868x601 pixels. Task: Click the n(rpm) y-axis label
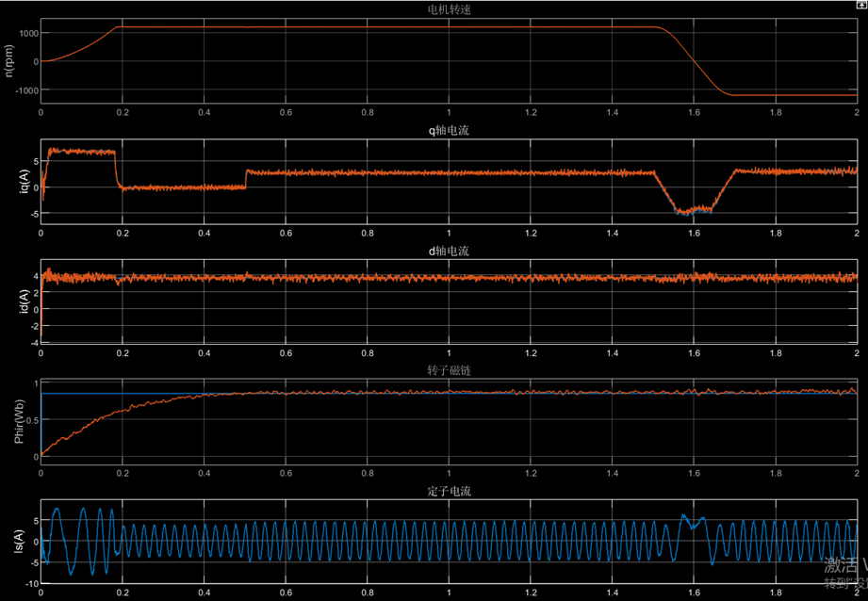[x=9, y=61]
